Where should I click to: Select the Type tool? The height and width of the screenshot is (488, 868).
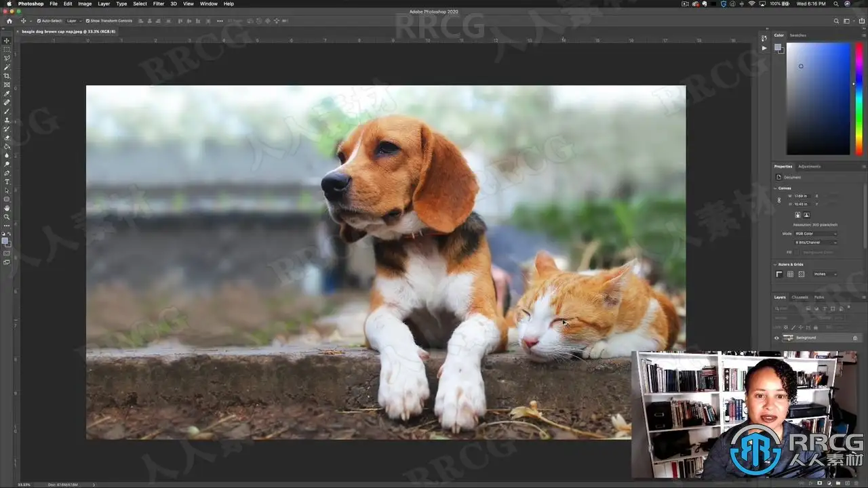point(7,182)
